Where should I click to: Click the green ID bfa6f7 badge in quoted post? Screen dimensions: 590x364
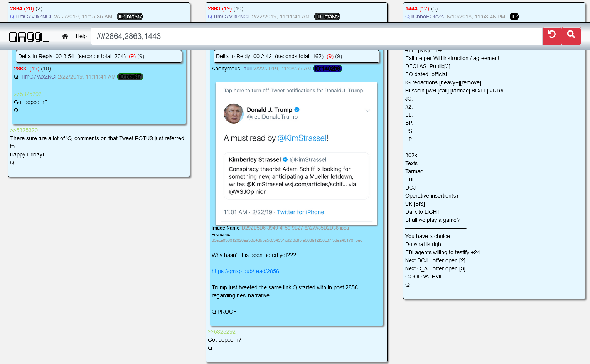click(x=130, y=77)
